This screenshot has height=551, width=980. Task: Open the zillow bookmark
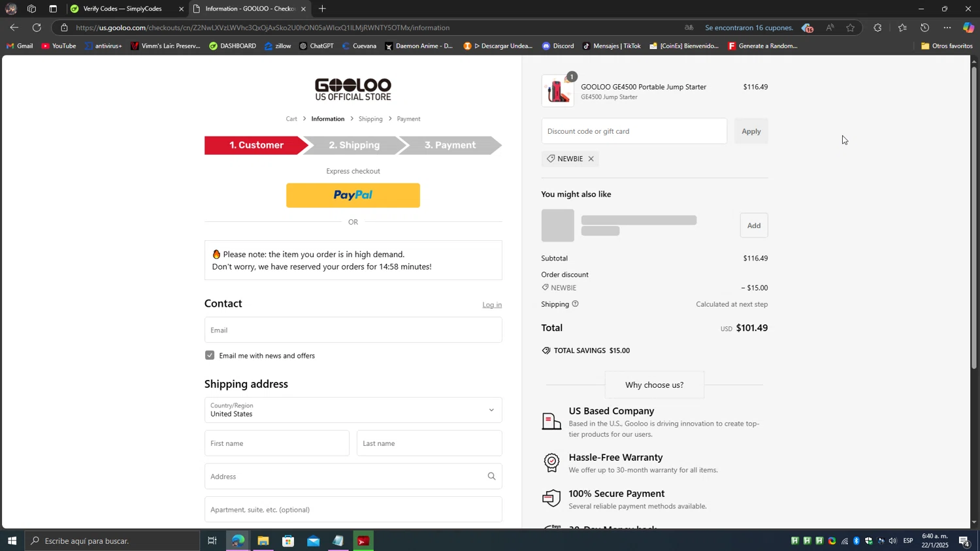click(278, 46)
